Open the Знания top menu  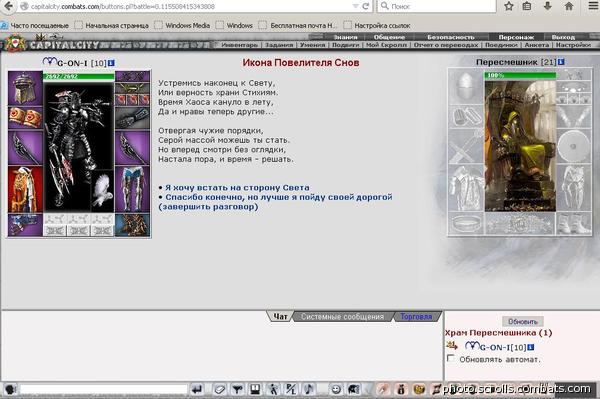346,37
